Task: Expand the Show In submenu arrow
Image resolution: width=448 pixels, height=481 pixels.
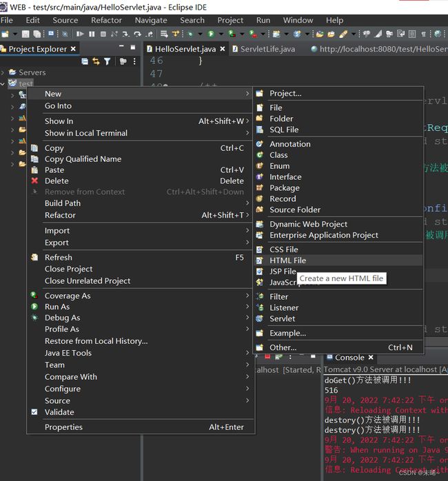Action: coord(247,121)
